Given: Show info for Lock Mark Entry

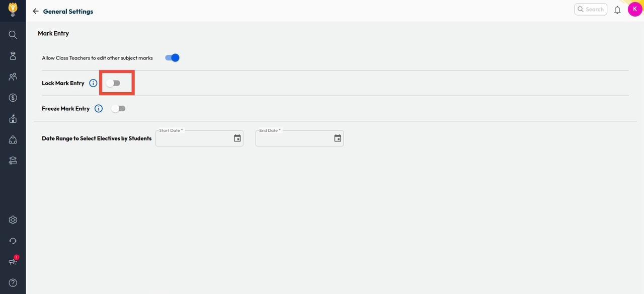Looking at the screenshot, I should [93, 83].
